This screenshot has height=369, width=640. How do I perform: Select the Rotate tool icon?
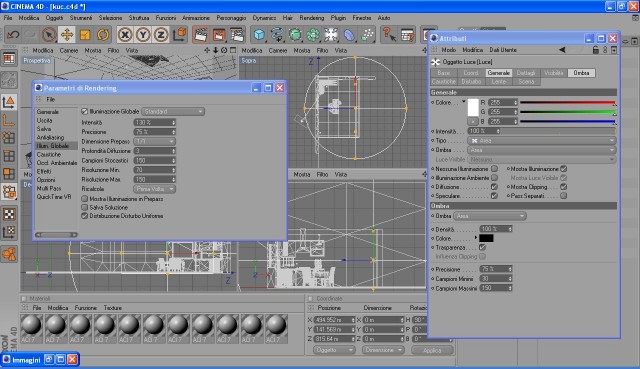coord(103,35)
